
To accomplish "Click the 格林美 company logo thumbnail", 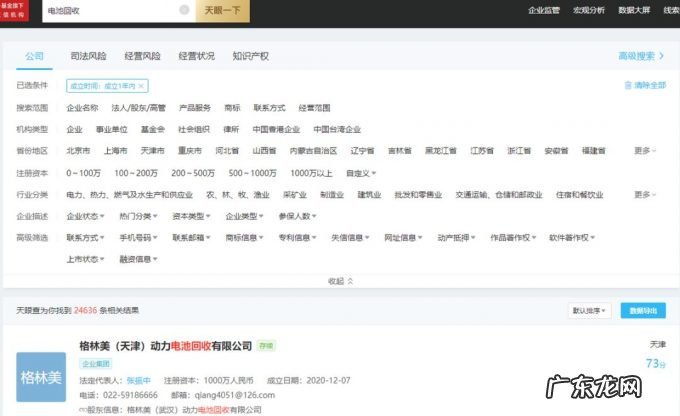I will pyautogui.click(x=41, y=377).
